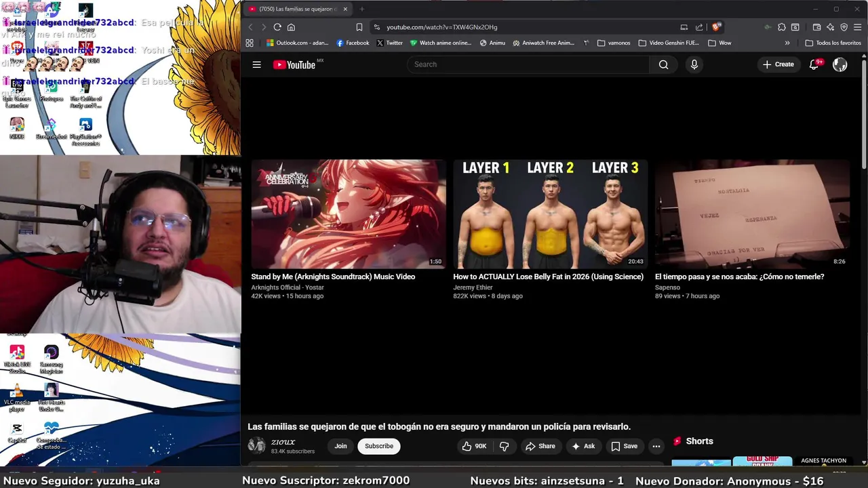Open PlayStation Accessories desktop shortcut
The height and width of the screenshot is (488, 868).
pyautogui.click(x=85, y=132)
